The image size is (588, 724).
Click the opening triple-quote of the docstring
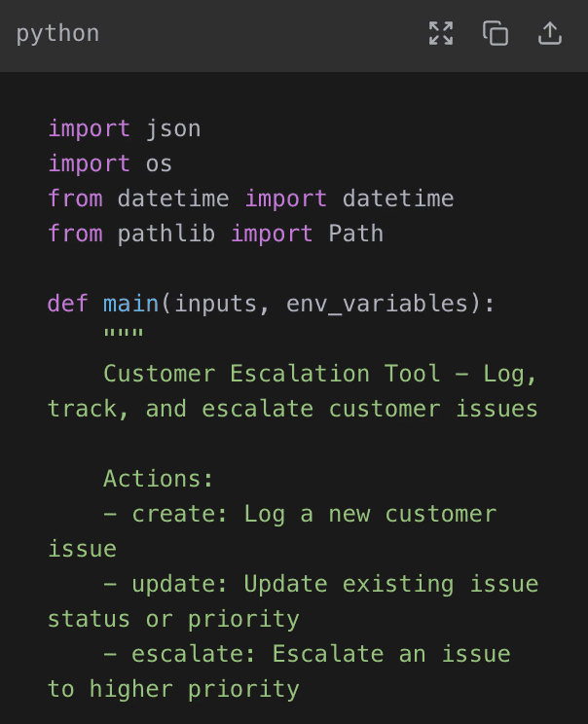[124, 334]
